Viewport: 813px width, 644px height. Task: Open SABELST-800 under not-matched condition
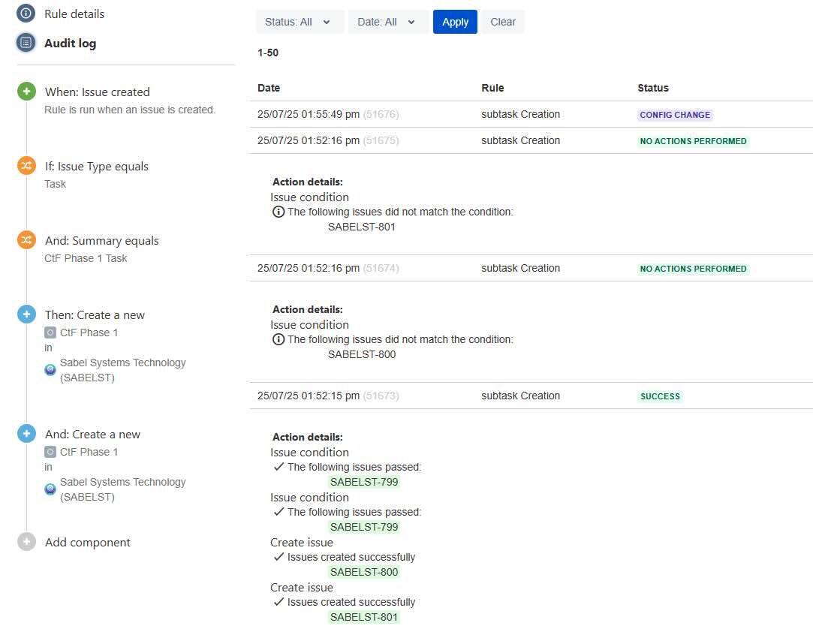[361, 354]
